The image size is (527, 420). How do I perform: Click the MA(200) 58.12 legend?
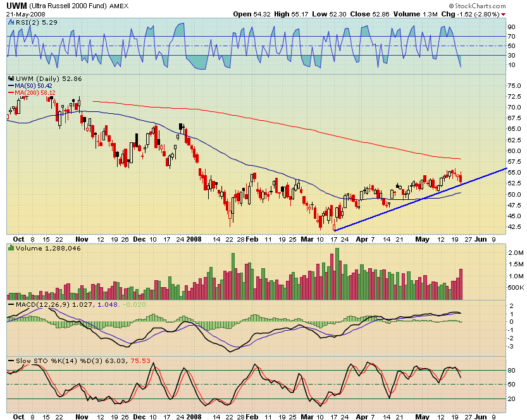(35, 93)
